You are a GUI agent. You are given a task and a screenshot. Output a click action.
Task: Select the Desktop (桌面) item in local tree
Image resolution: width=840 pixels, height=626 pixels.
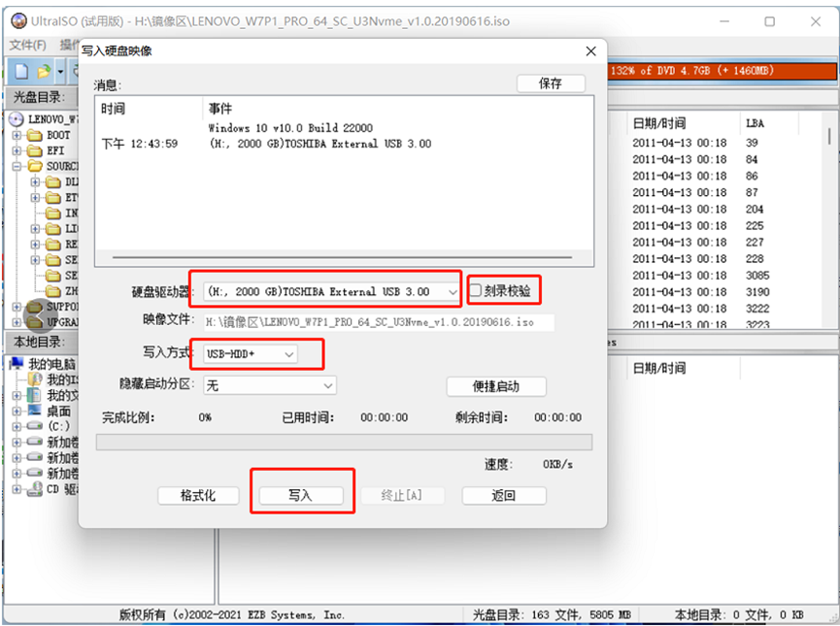coord(50,411)
